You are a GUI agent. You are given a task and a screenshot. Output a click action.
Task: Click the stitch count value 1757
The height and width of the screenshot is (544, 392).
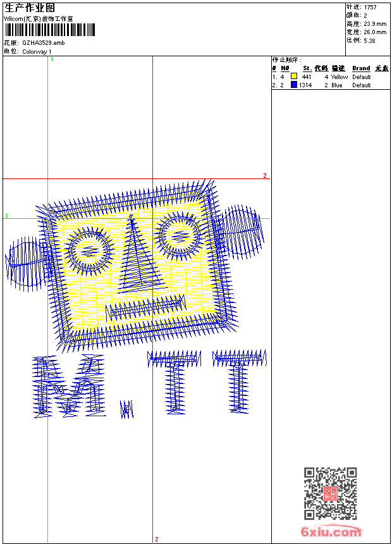coord(371,7)
